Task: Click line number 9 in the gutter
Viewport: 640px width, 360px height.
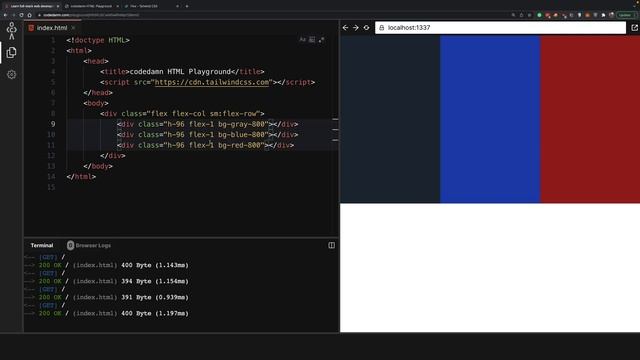Action: coord(53,124)
